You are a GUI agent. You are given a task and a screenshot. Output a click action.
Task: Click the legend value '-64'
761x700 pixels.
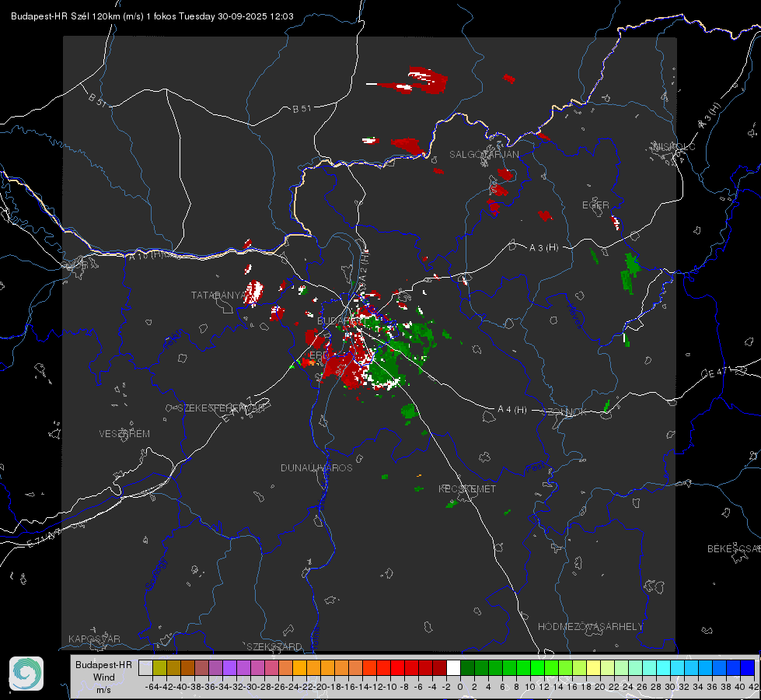[152, 687]
